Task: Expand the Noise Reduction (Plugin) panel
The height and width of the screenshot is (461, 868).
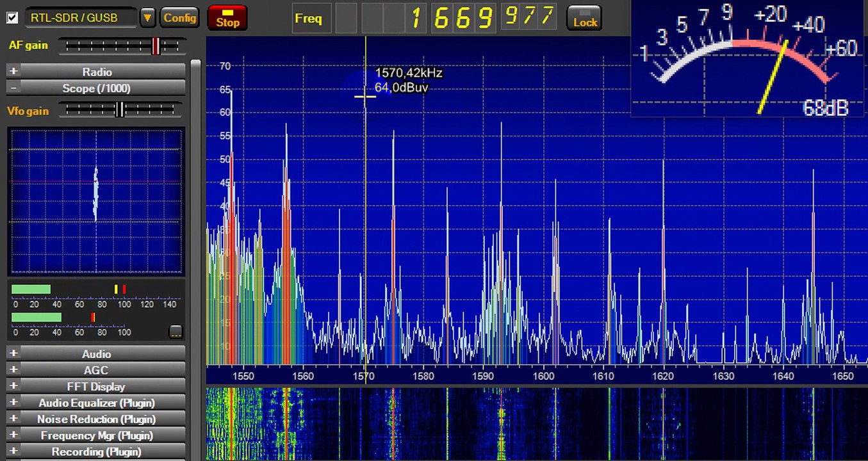Action: pyautogui.click(x=96, y=419)
